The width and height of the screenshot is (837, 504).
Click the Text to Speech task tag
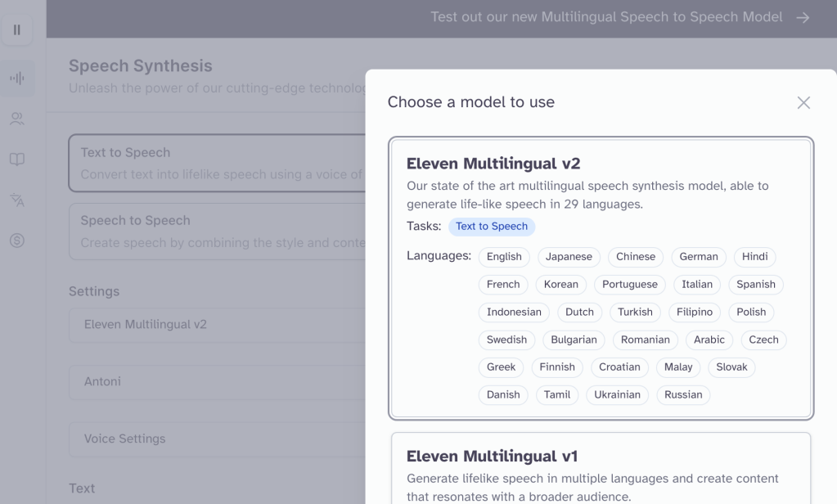tap(492, 227)
